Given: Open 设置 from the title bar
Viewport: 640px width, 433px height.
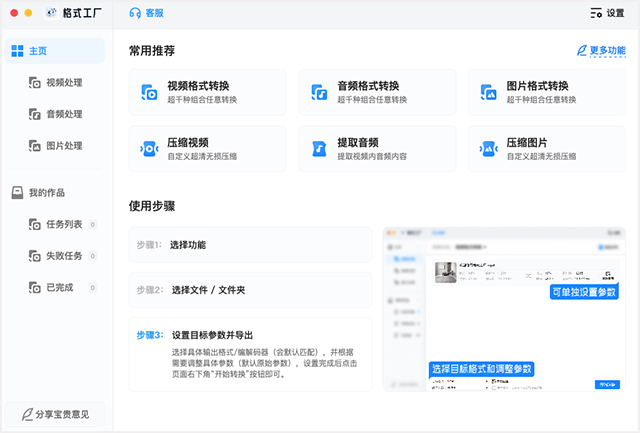Looking at the screenshot, I should (607, 13).
